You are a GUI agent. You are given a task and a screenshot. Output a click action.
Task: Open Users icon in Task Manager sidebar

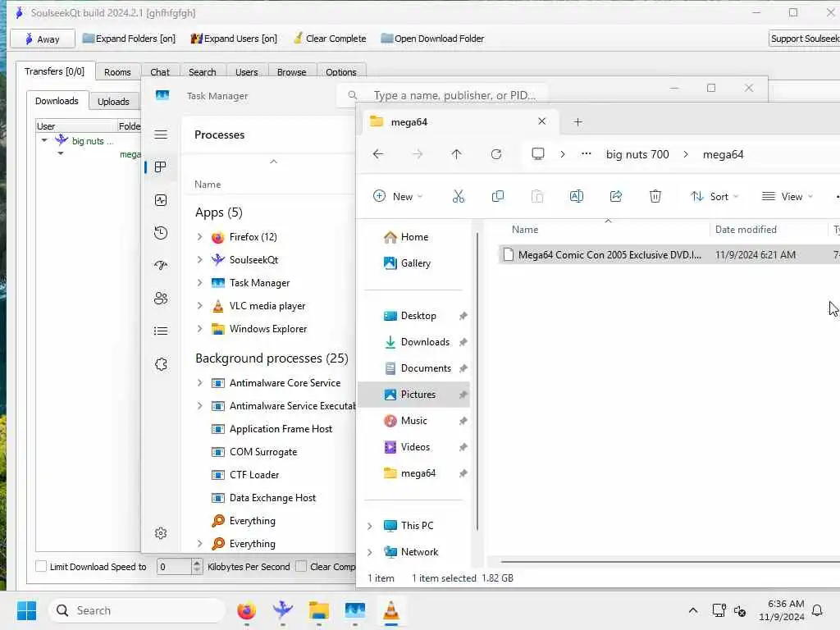[x=161, y=299]
